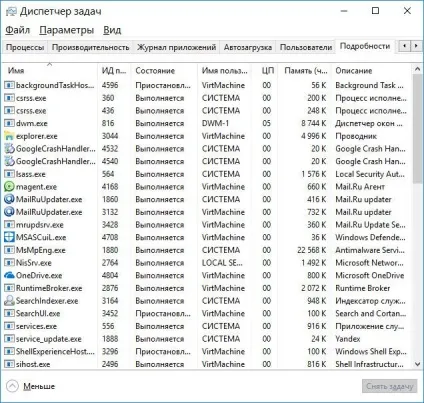Show earlier tabs with left arrow

click(405, 46)
